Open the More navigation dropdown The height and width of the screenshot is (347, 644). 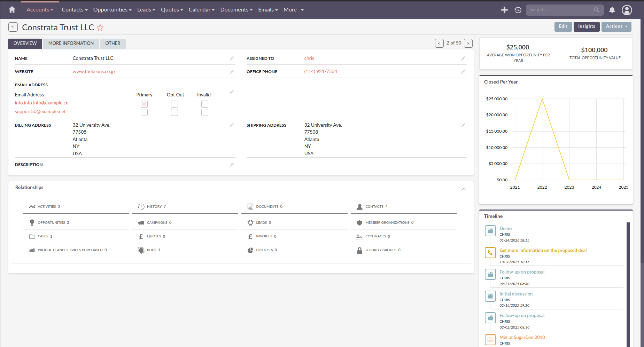click(x=293, y=10)
